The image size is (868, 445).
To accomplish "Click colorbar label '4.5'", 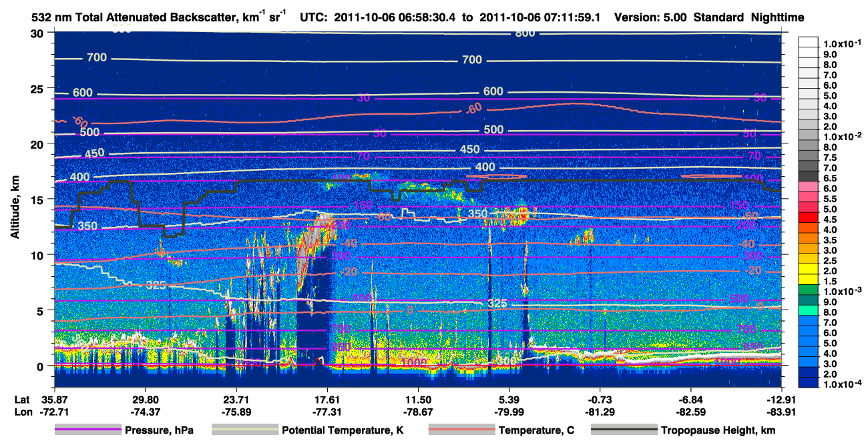I will (829, 220).
